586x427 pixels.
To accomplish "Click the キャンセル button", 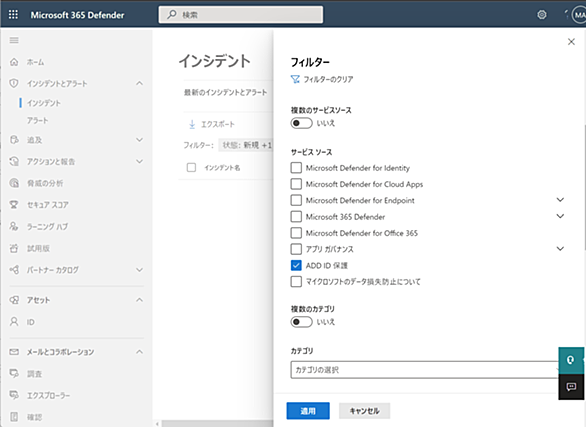I will point(364,411).
